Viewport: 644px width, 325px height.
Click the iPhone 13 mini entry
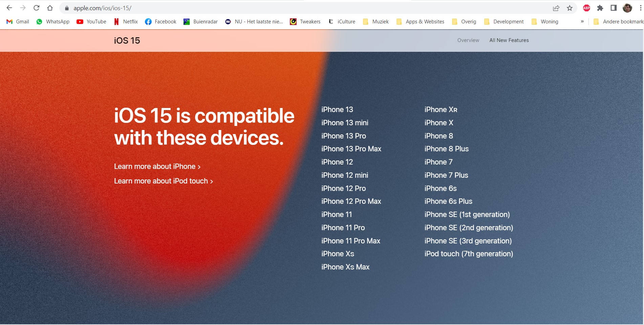tap(345, 123)
